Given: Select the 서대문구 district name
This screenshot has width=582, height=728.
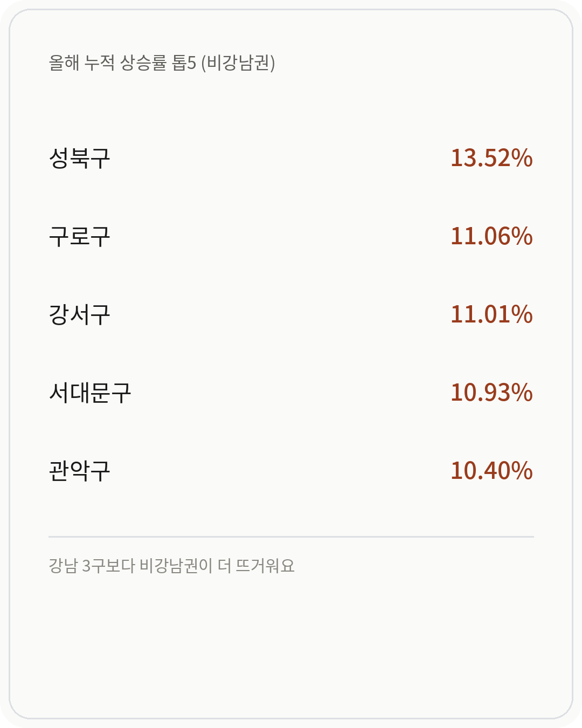Looking at the screenshot, I should click(x=90, y=393).
